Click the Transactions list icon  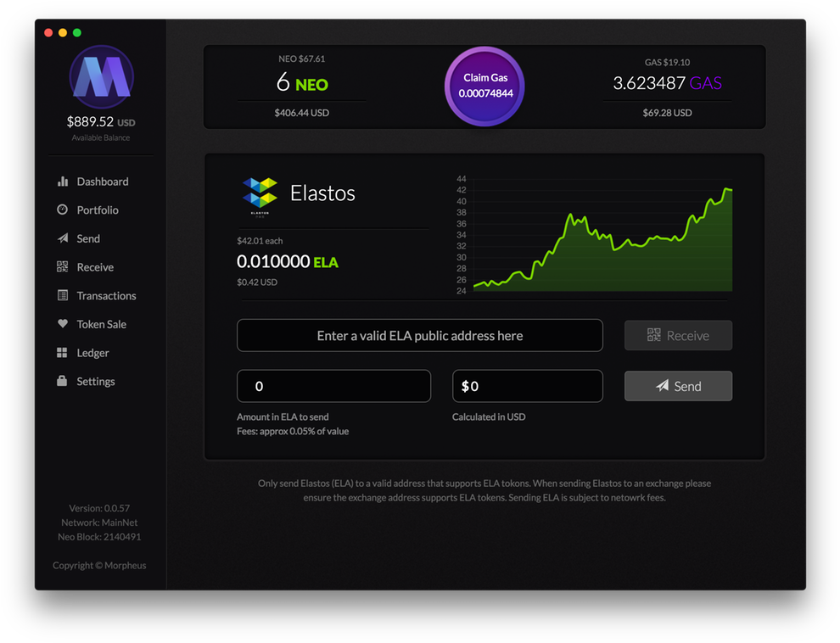pyautogui.click(x=63, y=295)
